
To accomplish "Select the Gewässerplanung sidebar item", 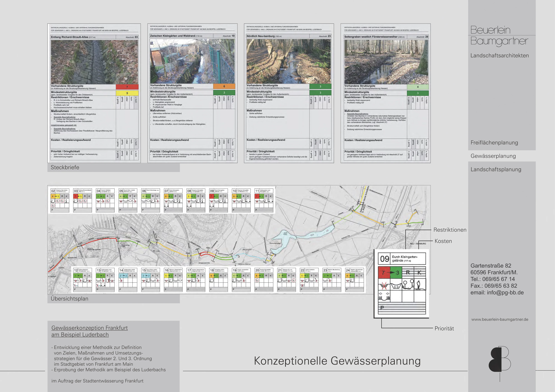I will pyautogui.click(x=493, y=156).
